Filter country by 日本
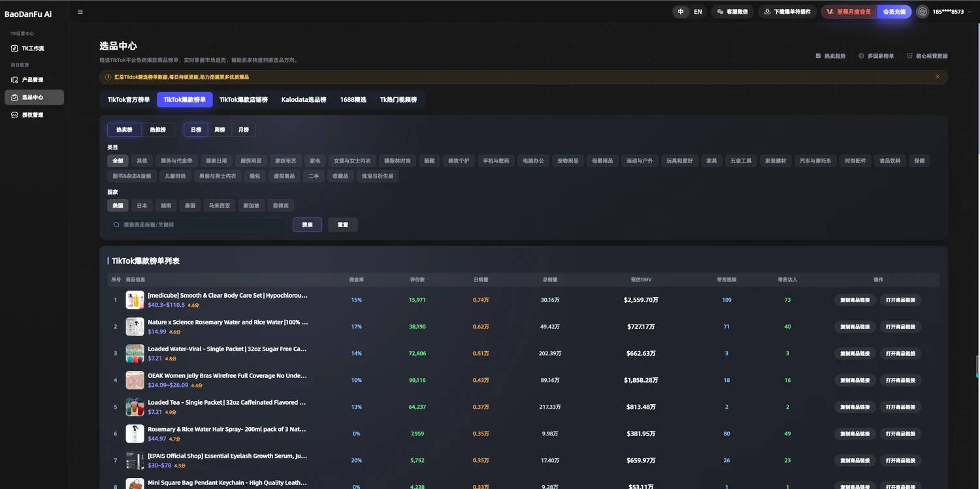This screenshot has width=980, height=489. (142, 206)
